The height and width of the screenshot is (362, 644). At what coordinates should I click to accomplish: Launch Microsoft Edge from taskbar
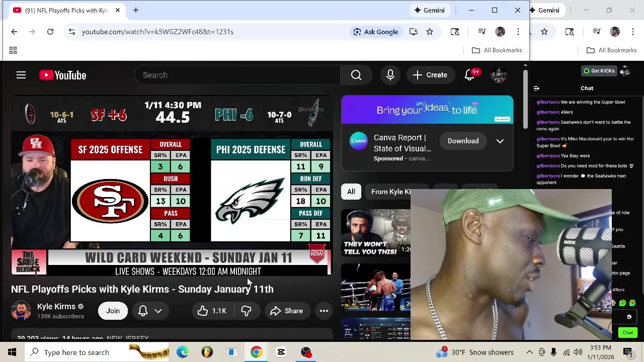(x=183, y=352)
